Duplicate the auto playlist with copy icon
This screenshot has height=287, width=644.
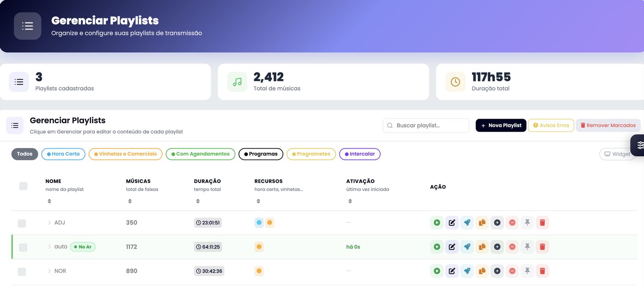click(482, 247)
